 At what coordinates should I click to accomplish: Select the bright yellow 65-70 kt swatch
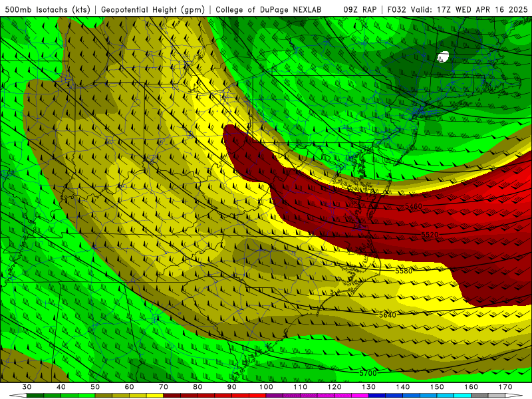(x=155, y=396)
